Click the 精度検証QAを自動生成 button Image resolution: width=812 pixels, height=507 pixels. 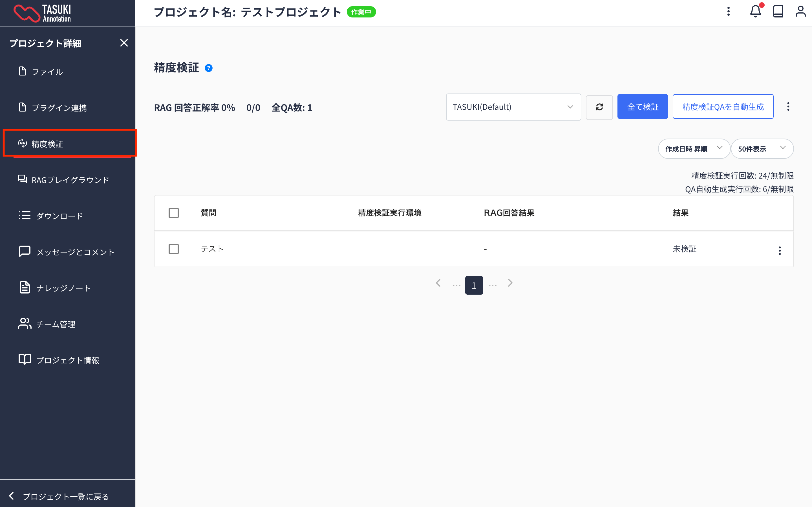point(723,107)
